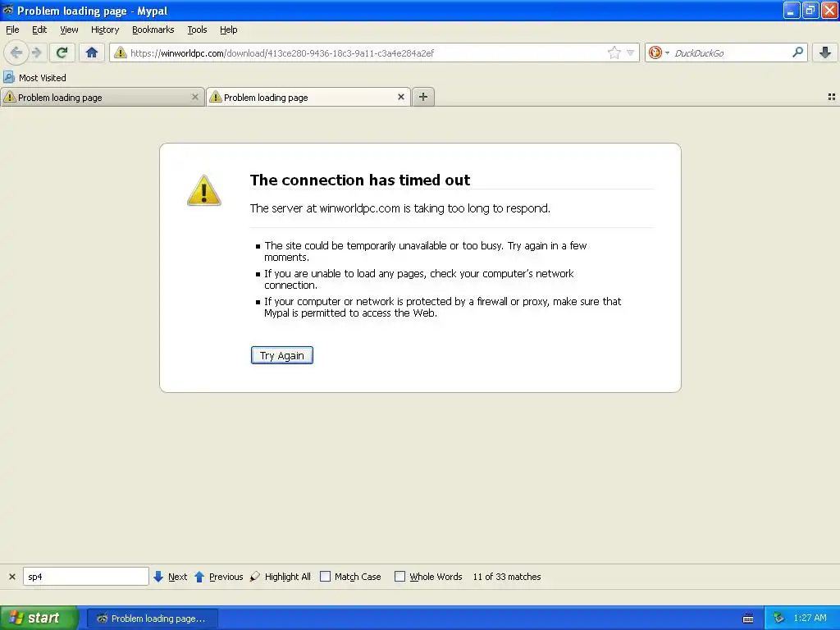Click the connection has timed out heading
Image resolution: width=840 pixels, height=630 pixels.
pos(360,180)
